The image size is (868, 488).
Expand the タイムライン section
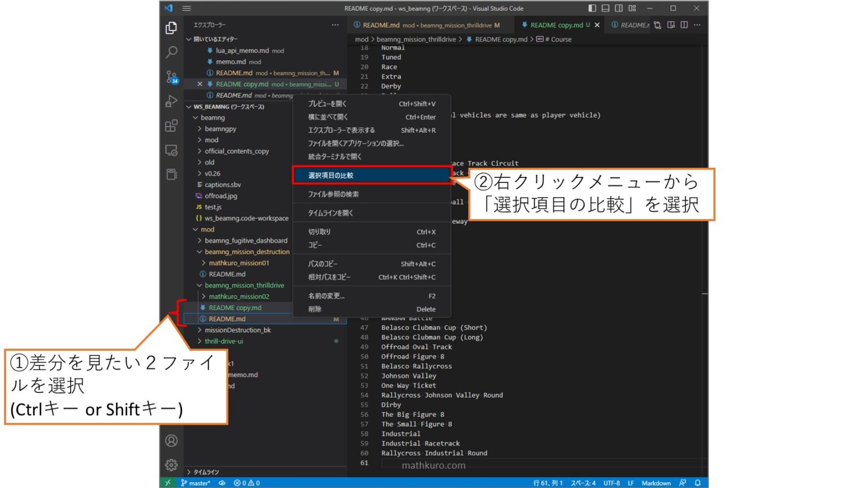(x=206, y=472)
